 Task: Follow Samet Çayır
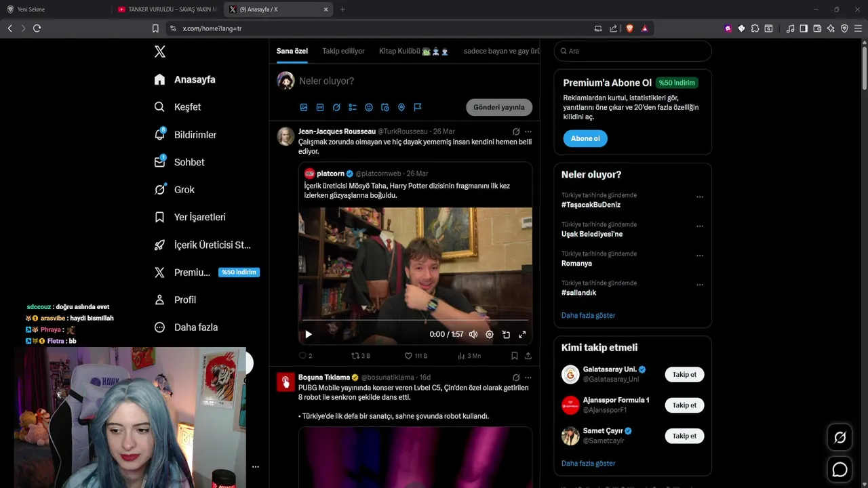pos(684,436)
